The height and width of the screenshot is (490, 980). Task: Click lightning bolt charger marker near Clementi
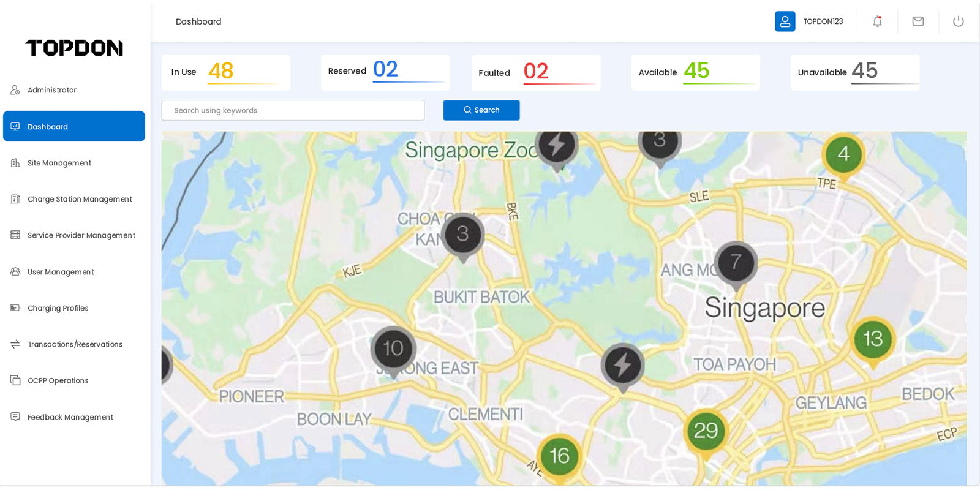(622, 365)
